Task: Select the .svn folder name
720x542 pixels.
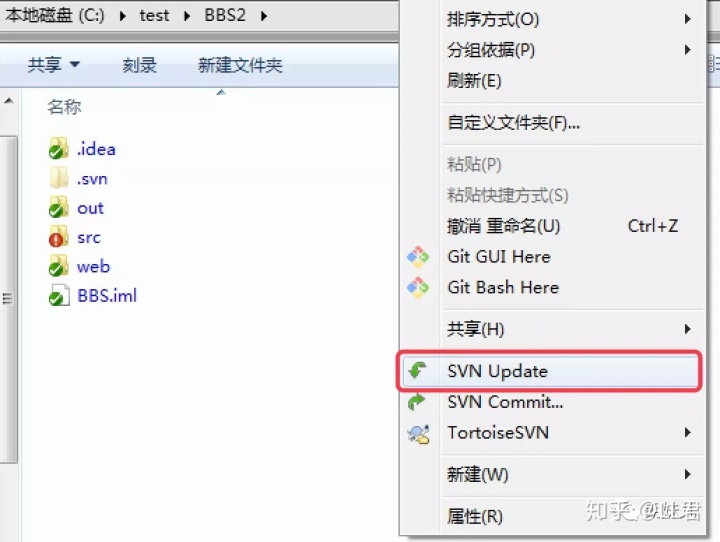Action: coord(92,179)
